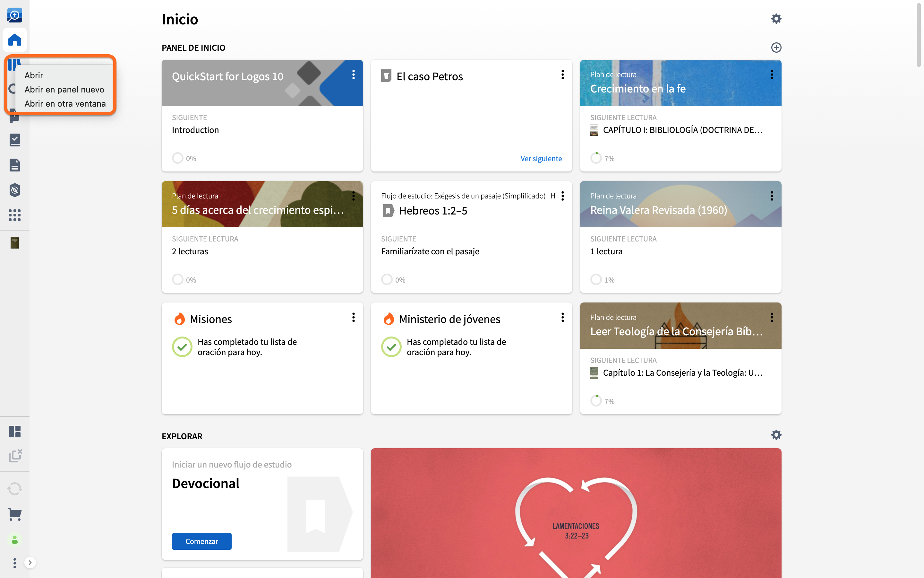Open the Store shopping cart icon
The image size is (924, 578).
click(14, 514)
